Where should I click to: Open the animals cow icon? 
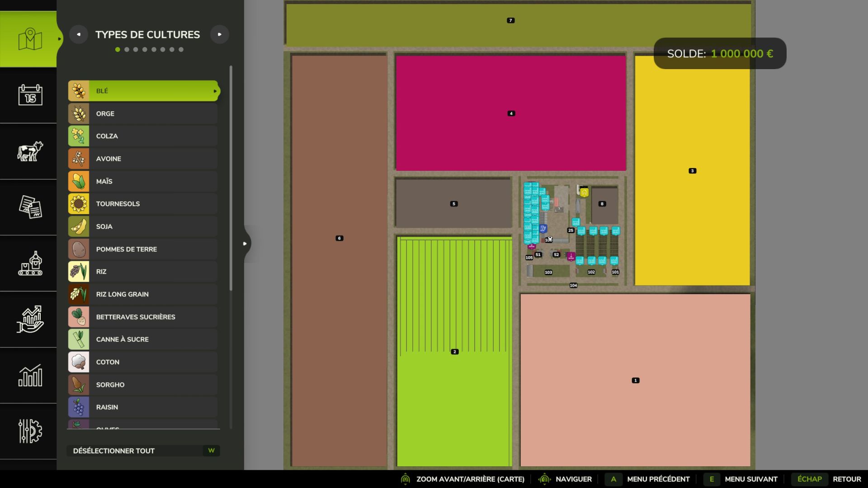coord(30,151)
